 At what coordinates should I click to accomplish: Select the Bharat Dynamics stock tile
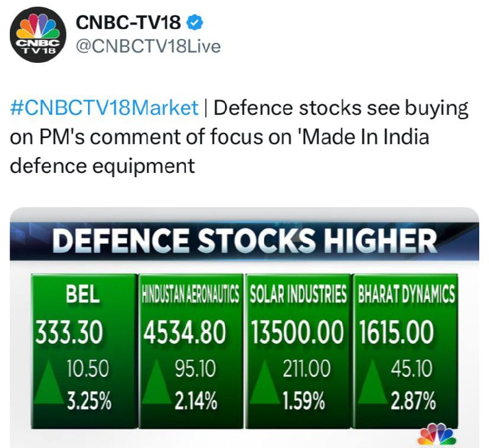406,351
